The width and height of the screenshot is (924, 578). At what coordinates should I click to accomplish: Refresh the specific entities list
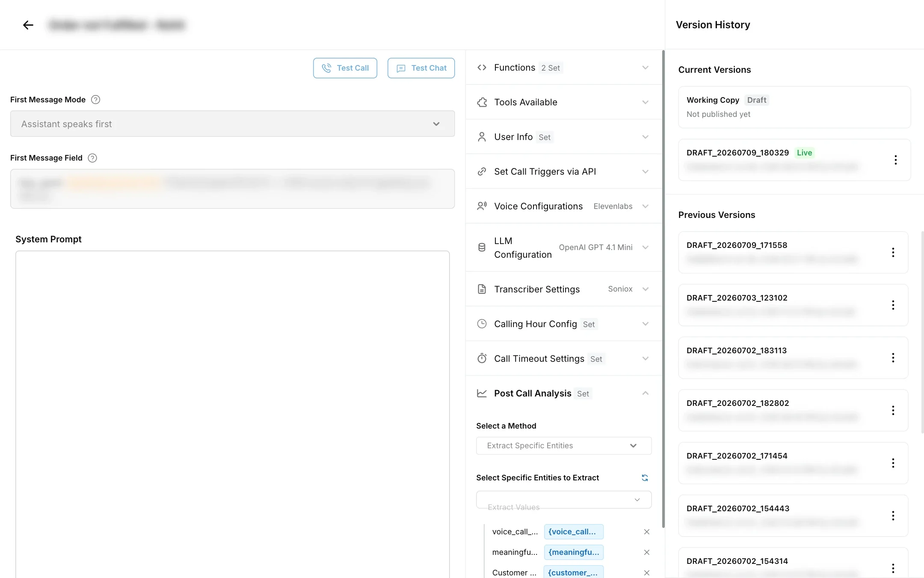tap(645, 478)
